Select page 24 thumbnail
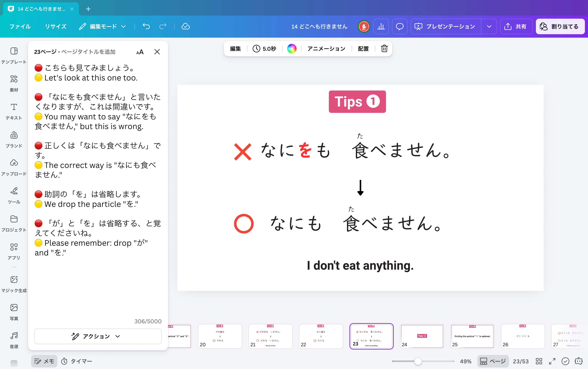 point(422,336)
